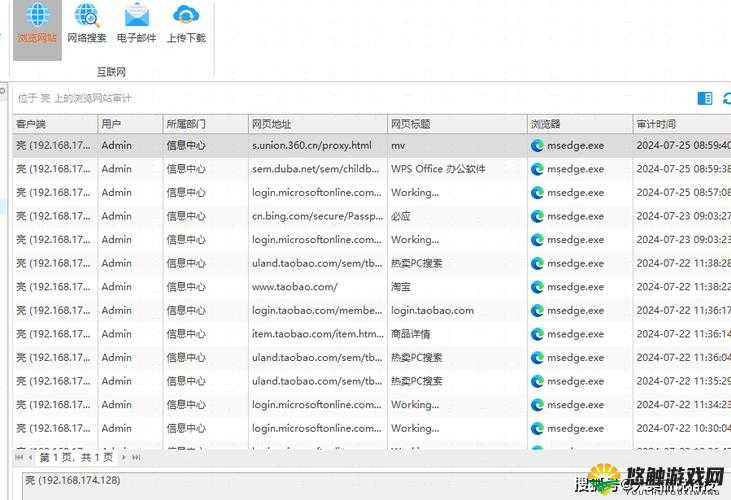Viewport: 731px width, 500px height.
Task: Open the 网络搜索 audit icon
Action: (87, 23)
